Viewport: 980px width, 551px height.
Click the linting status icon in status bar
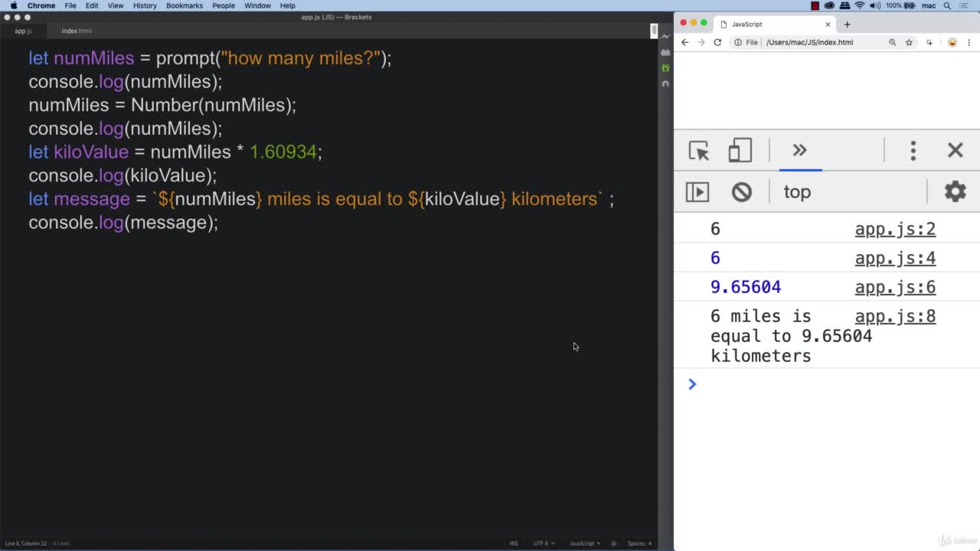click(x=613, y=543)
